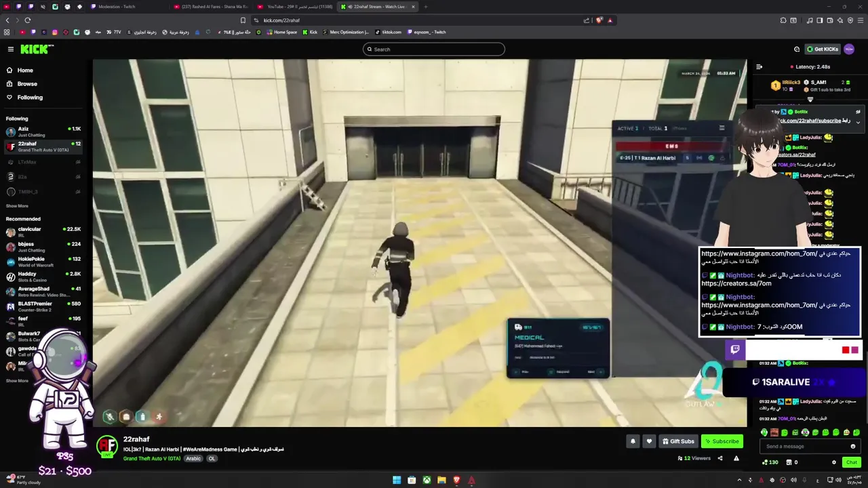Close the 22rahaf Stream tab

tap(413, 7)
